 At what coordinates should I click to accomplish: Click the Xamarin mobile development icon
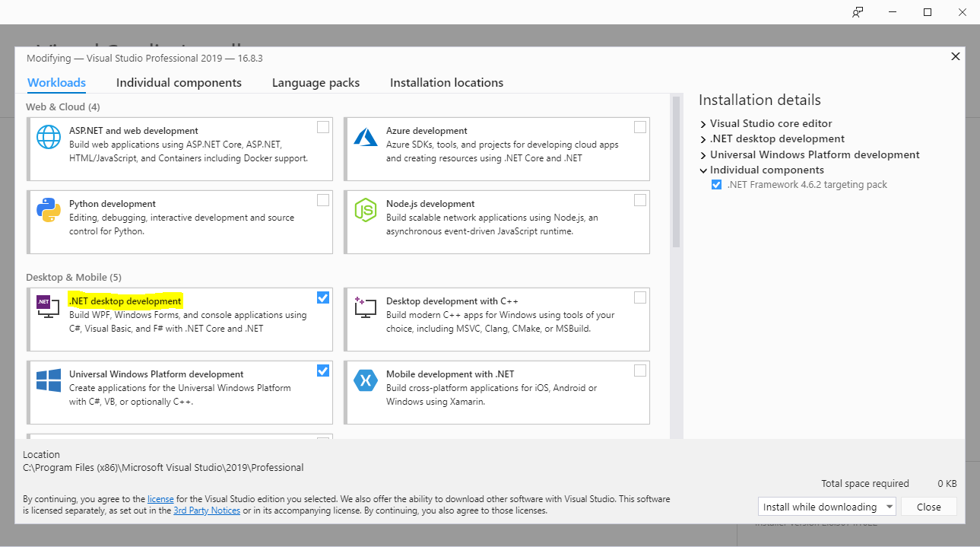pos(366,380)
